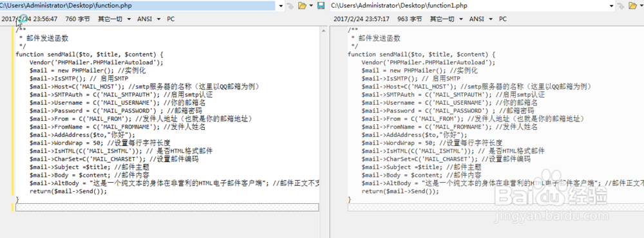This screenshot has width=644, height=238.
Task: Click the right pane's PC line-ending label
Action: point(503,19)
